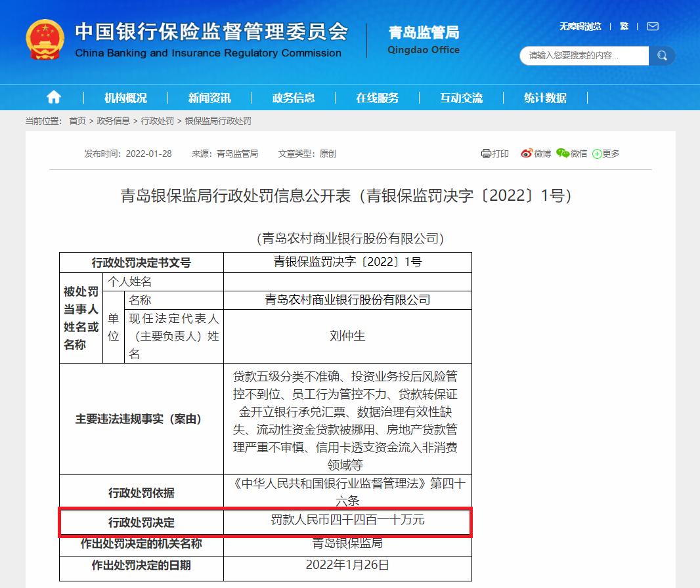
Task: Click the 行政处罚决定书文号 header cell
Action: tap(141, 262)
